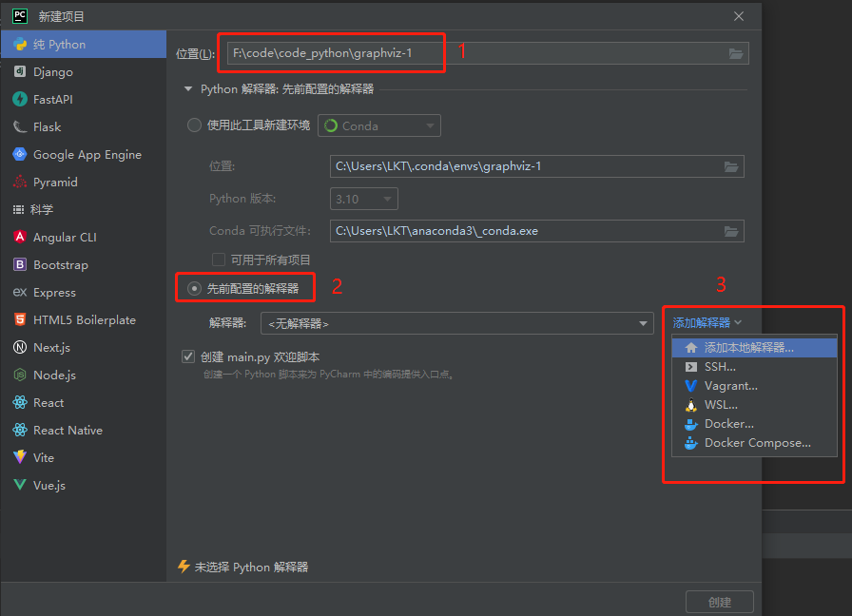The image size is (852, 616).
Task: Pick the FastAPI project icon
Action: click(20, 99)
